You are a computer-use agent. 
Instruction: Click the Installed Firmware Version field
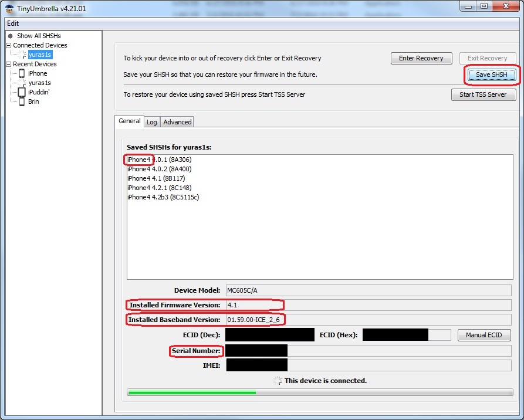point(369,305)
